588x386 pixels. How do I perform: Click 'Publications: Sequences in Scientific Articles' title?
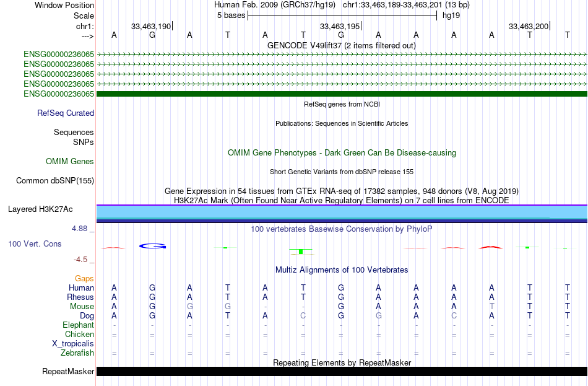pos(342,123)
